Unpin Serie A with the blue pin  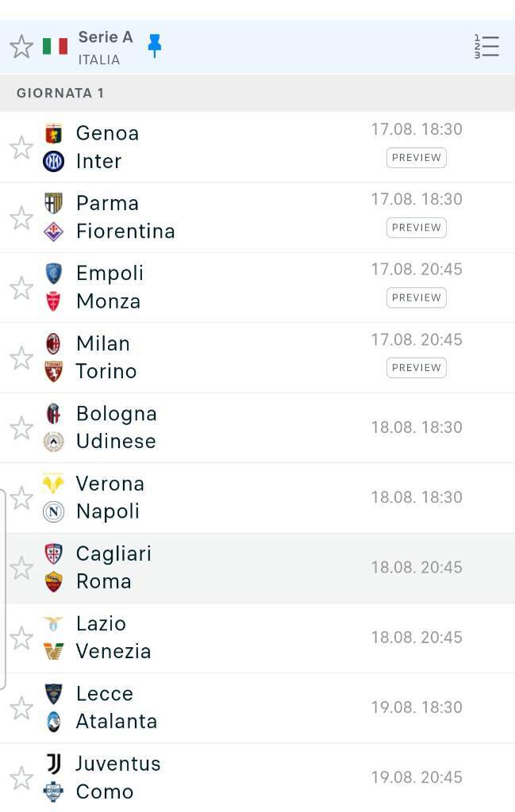155,45
